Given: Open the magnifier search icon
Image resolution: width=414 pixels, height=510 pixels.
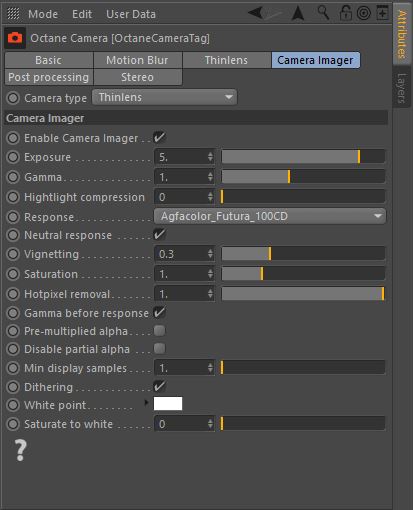Looking at the screenshot, I should click(x=323, y=13).
